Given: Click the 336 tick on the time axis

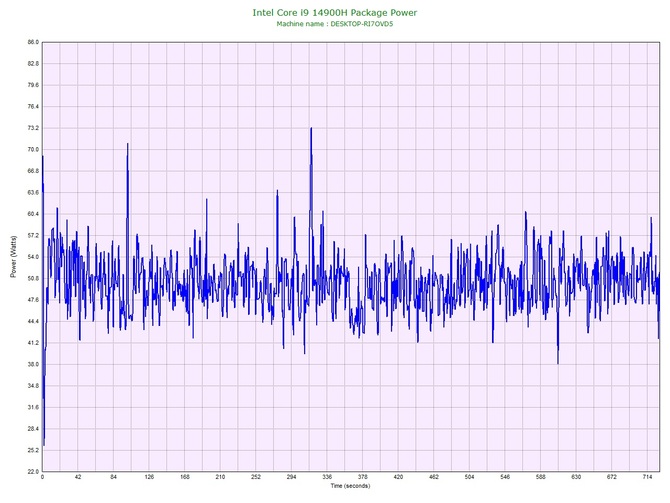Looking at the screenshot, I should pos(327,477).
